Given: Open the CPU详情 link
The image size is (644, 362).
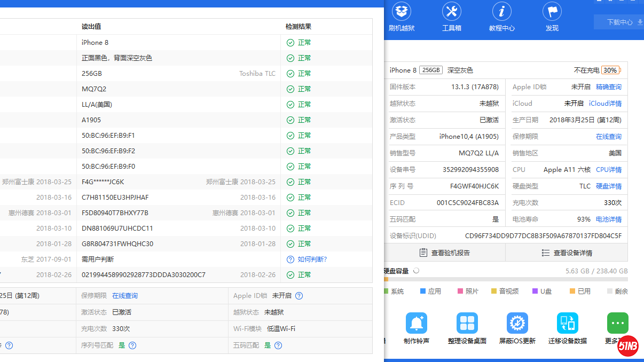Looking at the screenshot, I should (608, 170).
